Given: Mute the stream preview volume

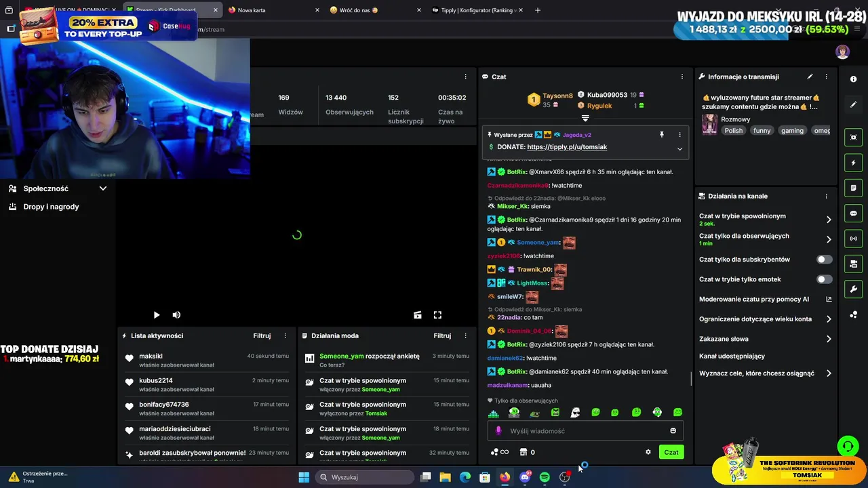Looking at the screenshot, I should point(176,314).
